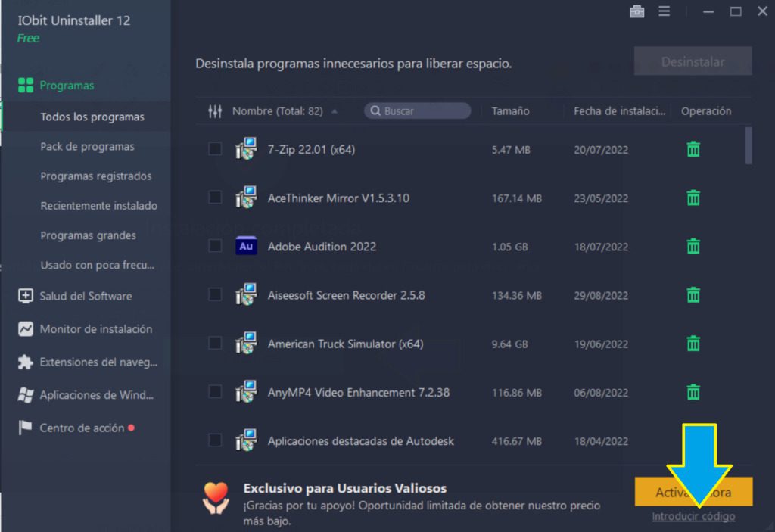Check AnyMP4 Video Enhancement 7.2.38 checkbox
The width and height of the screenshot is (775, 532).
point(214,391)
